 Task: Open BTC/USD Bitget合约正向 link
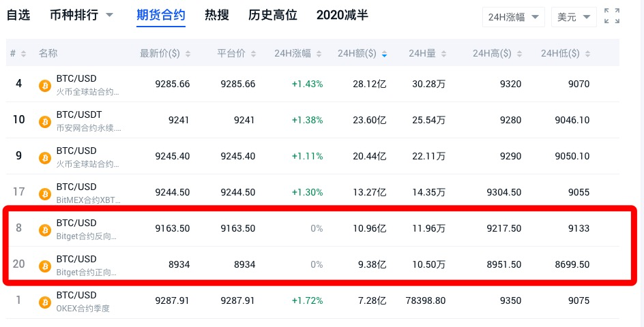tap(87, 266)
